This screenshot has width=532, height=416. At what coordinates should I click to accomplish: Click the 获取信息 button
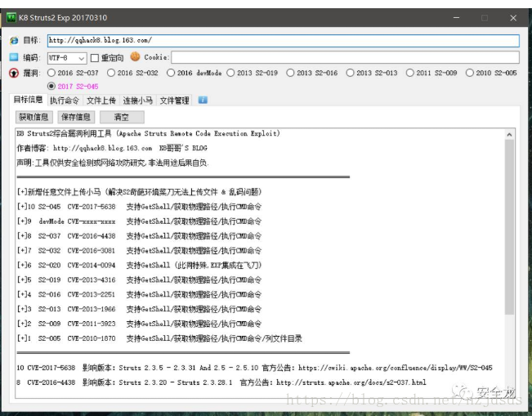pyautogui.click(x=34, y=117)
